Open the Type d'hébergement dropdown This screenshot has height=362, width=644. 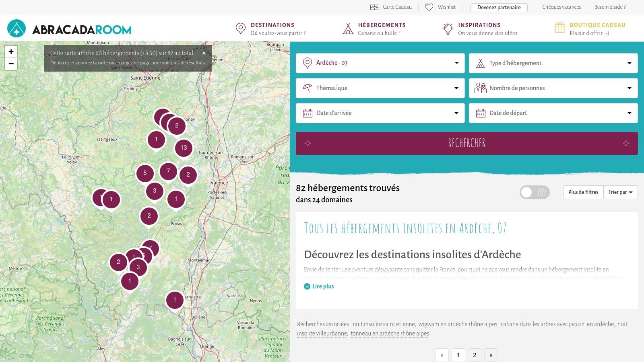point(553,63)
